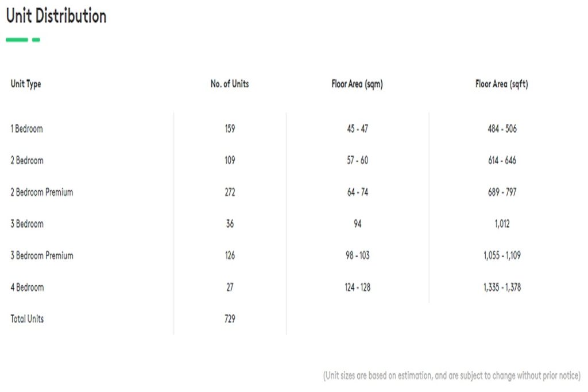Select the 2 Bedroom Premium row label
The image size is (588, 392).
(41, 192)
